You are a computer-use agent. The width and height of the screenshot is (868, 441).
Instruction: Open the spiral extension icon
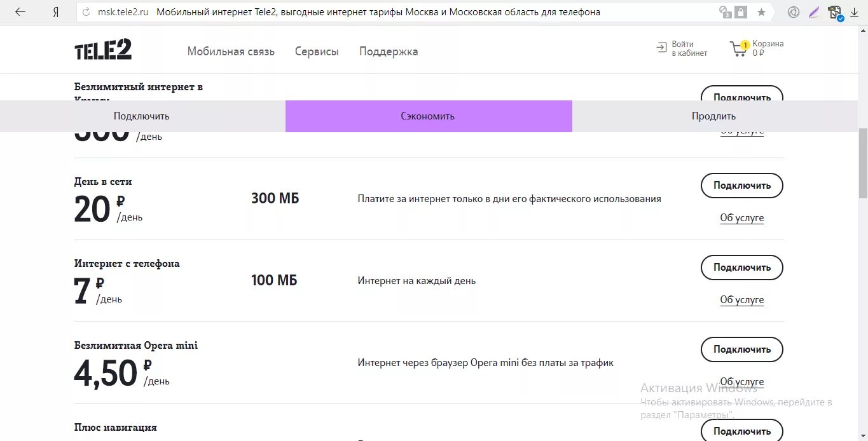(x=793, y=12)
